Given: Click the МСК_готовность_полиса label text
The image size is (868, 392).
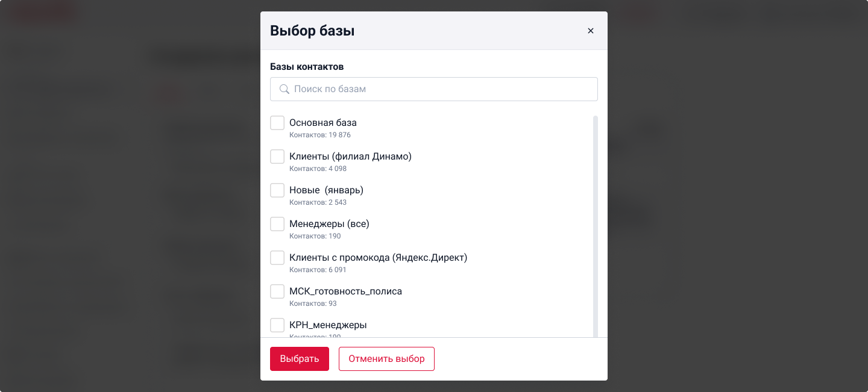Looking at the screenshot, I should click(345, 291).
